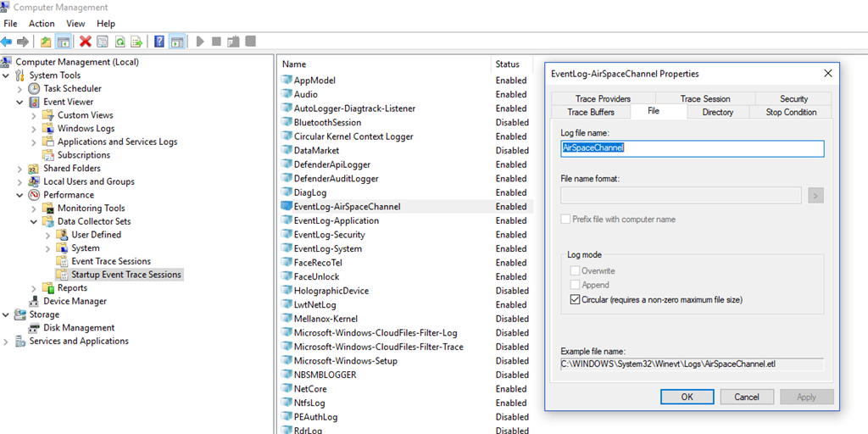This screenshot has width=868, height=434.
Task: Expand the Windows Logs node
Action: point(34,129)
